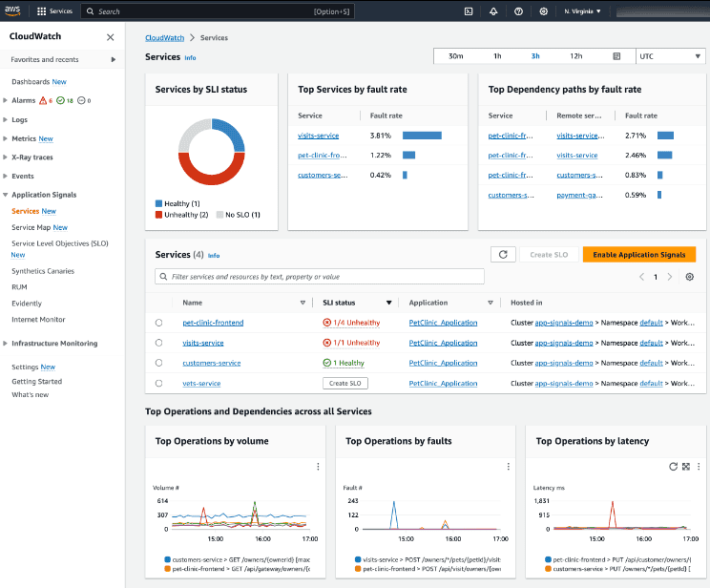Click the filter services text field
Viewport: 710px width, 588px height.
tap(320, 277)
